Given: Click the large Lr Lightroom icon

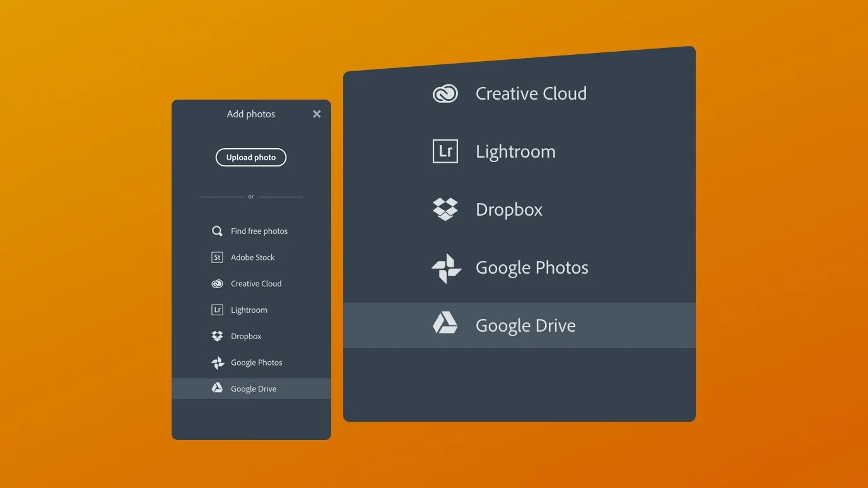Looking at the screenshot, I should coord(445,151).
